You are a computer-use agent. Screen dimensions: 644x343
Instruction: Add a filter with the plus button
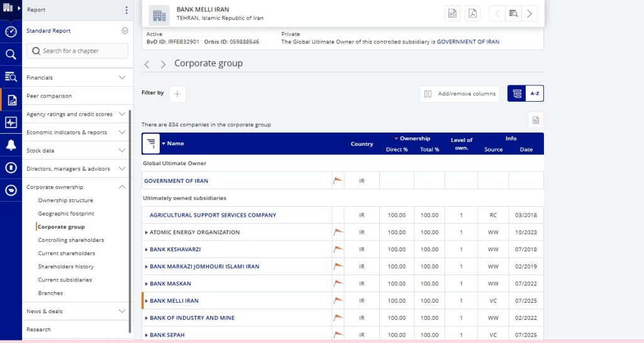(x=177, y=94)
